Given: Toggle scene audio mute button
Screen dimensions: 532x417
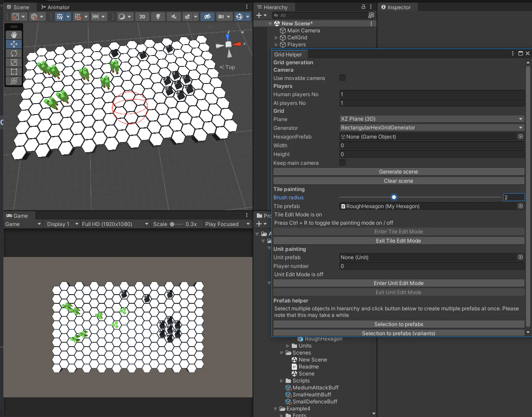Looking at the screenshot, I should click(x=174, y=17).
